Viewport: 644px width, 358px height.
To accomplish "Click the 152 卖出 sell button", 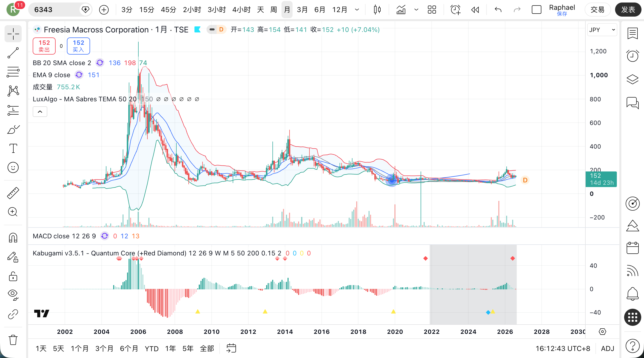I will tap(44, 46).
